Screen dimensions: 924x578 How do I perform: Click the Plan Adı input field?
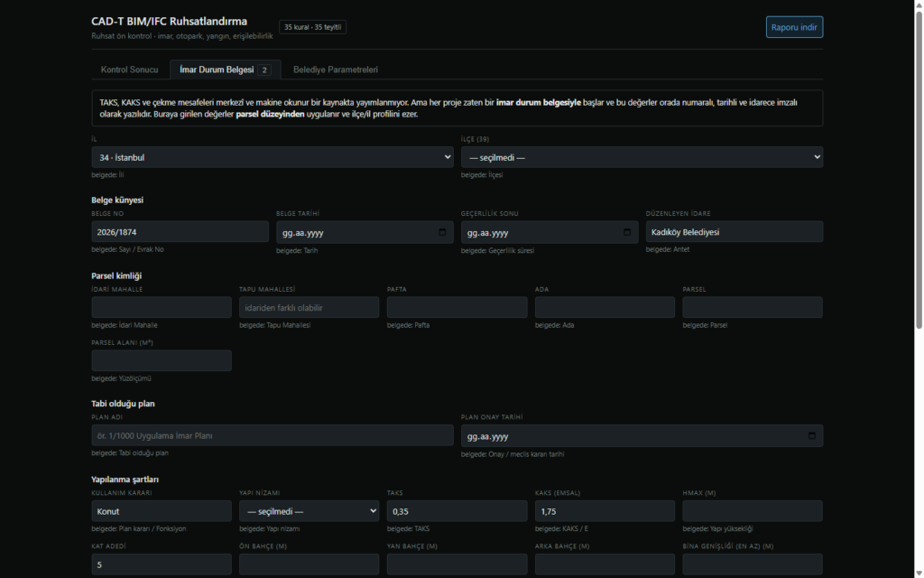(x=273, y=435)
